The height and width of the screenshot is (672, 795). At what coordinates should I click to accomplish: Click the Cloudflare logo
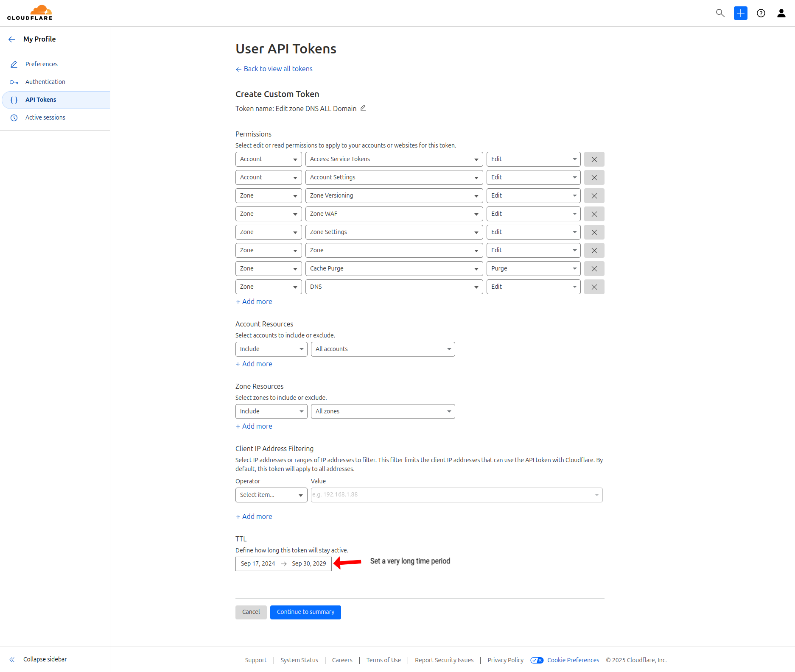(x=30, y=12)
